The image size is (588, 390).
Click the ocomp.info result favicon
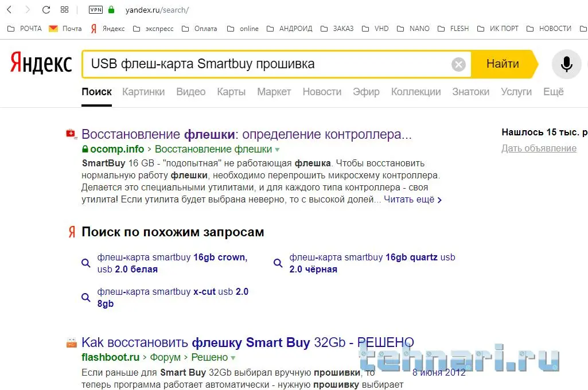click(x=71, y=134)
